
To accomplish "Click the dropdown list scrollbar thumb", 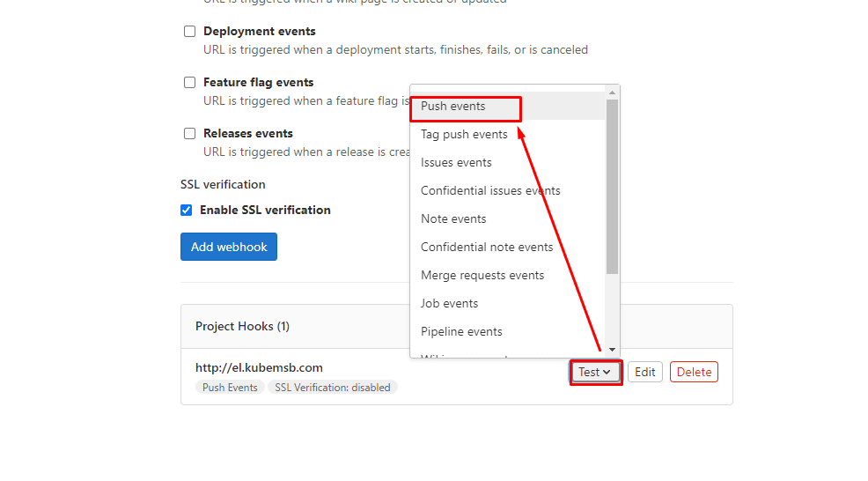I will pyautogui.click(x=612, y=187).
